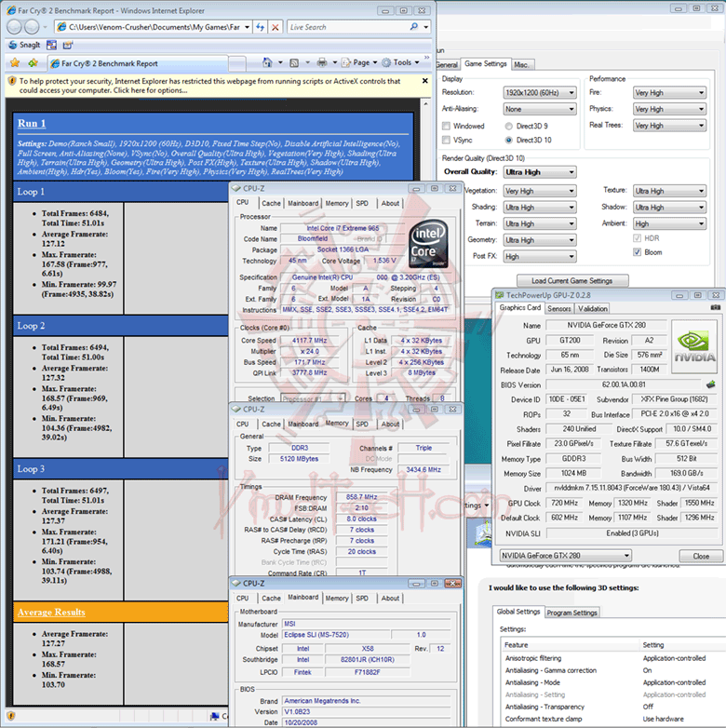Open the Post FX dropdown

[x=540, y=256]
